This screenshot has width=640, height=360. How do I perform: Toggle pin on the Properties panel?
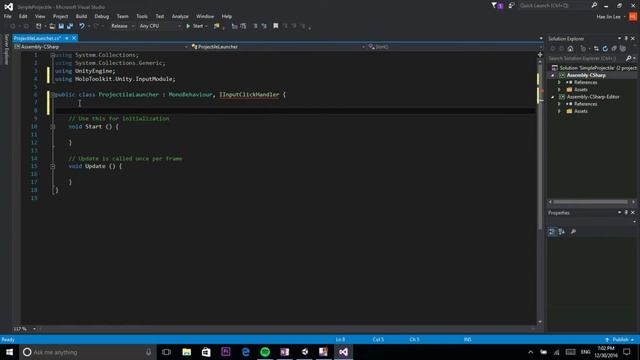[626, 213]
